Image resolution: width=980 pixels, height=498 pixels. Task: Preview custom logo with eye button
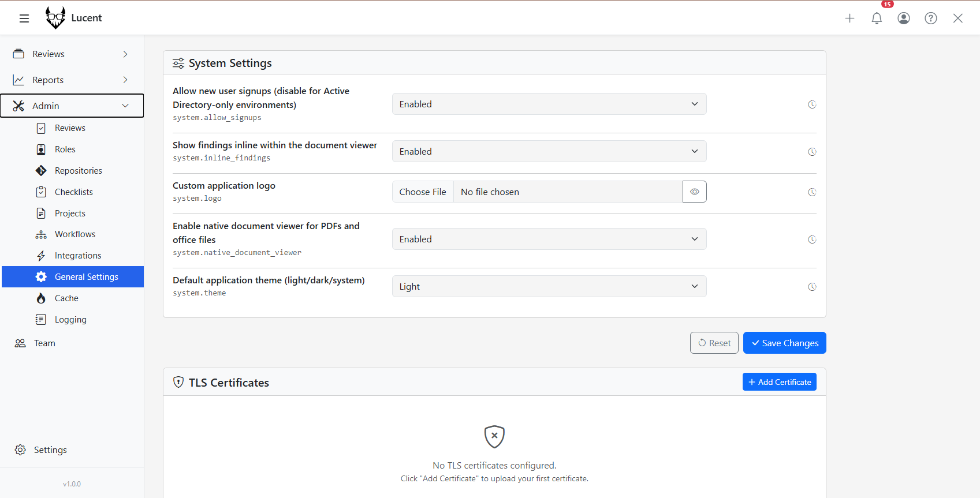695,192
